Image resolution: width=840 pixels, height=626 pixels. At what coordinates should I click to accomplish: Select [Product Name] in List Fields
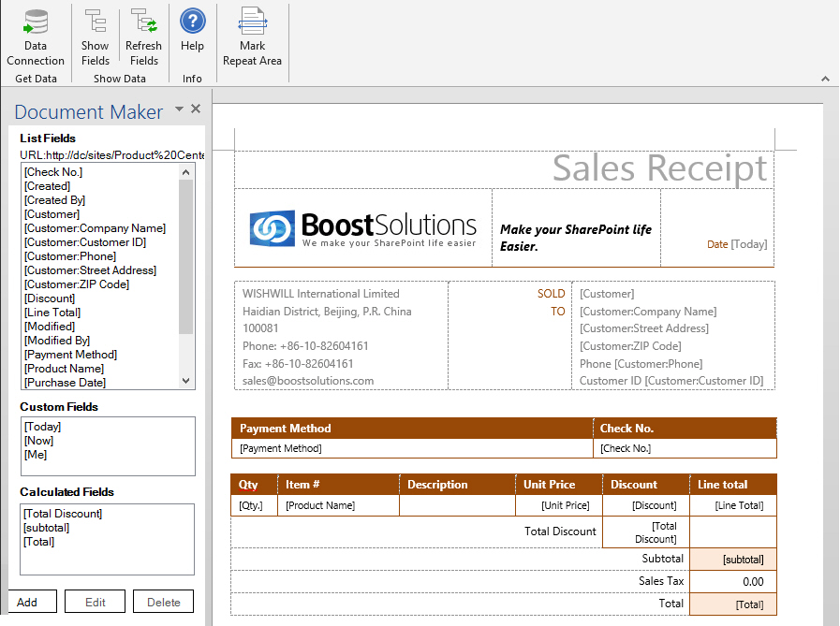(x=64, y=369)
